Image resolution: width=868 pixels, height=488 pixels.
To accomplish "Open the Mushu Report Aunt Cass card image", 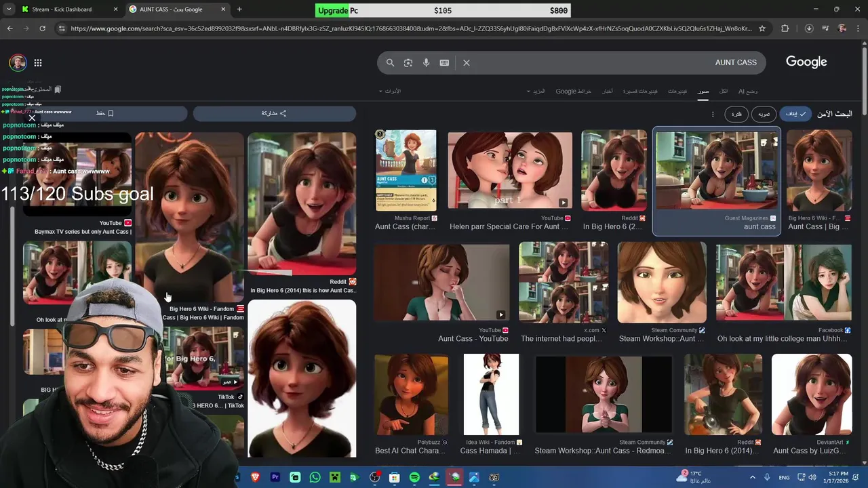I will (x=406, y=170).
